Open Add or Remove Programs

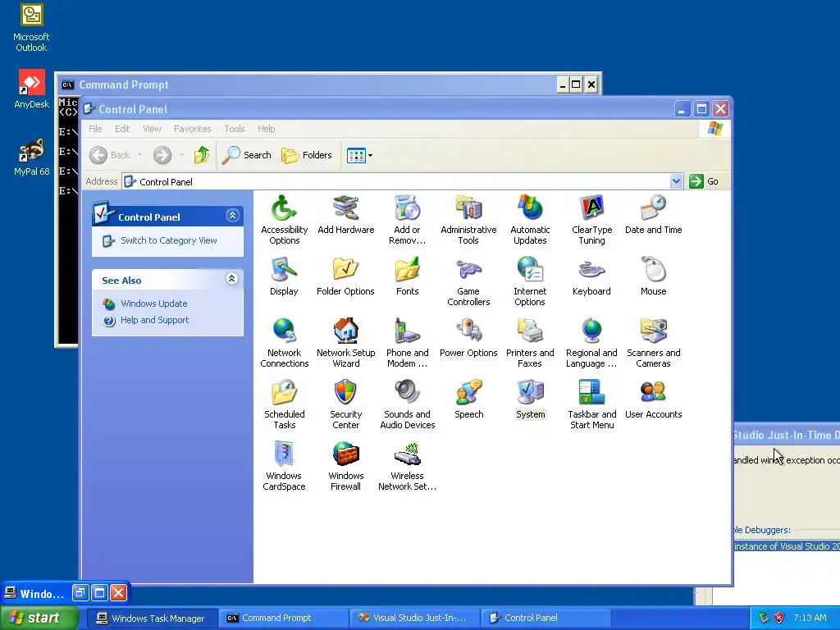pyautogui.click(x=407, y=220)
